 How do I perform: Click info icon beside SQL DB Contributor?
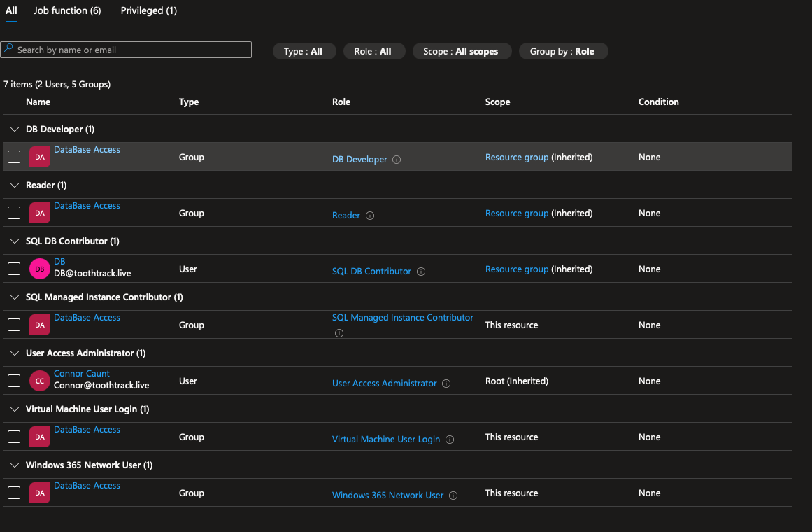point(421,272)
